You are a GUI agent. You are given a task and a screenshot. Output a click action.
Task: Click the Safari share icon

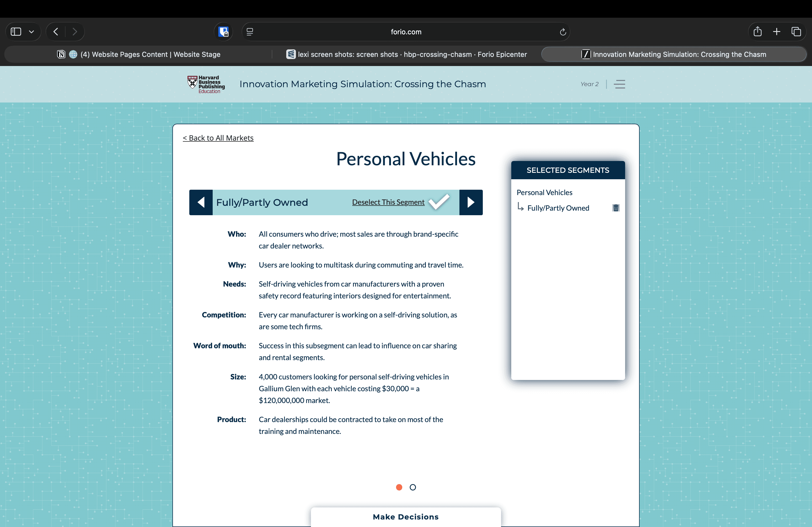[757, 32]
